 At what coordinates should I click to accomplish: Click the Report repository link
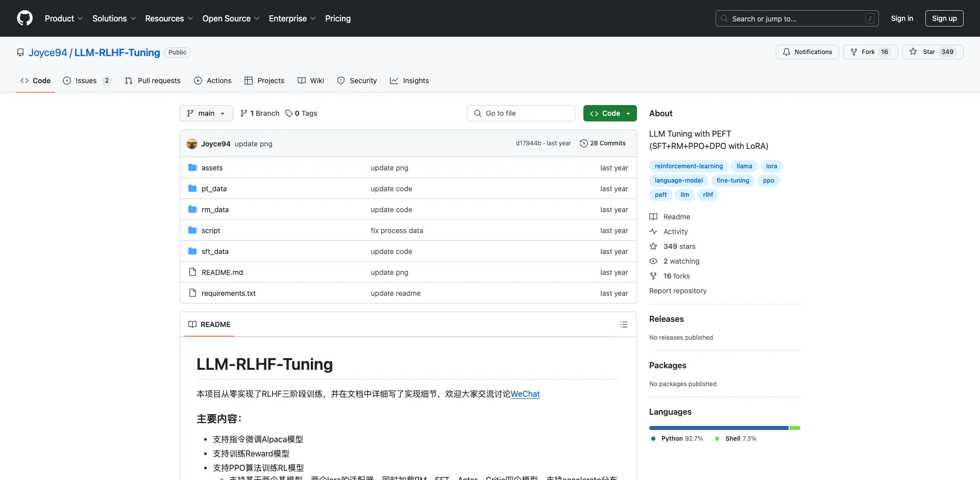(678, 291)
